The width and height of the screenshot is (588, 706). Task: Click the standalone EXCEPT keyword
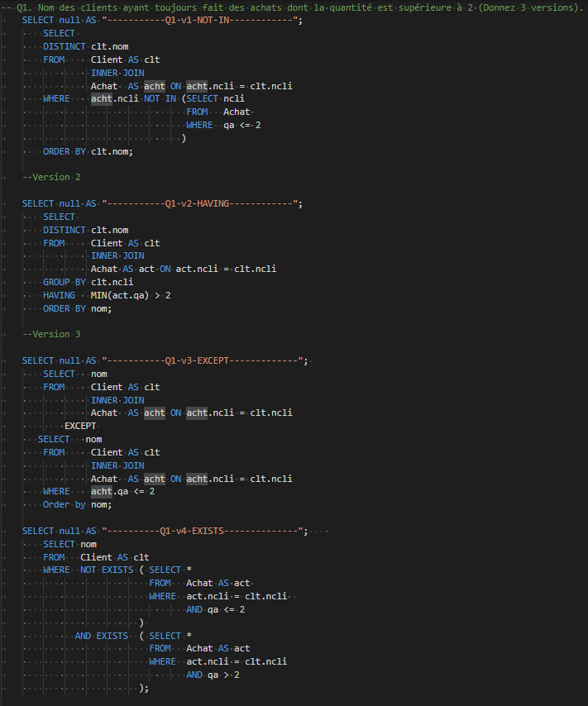click(80, 426)
